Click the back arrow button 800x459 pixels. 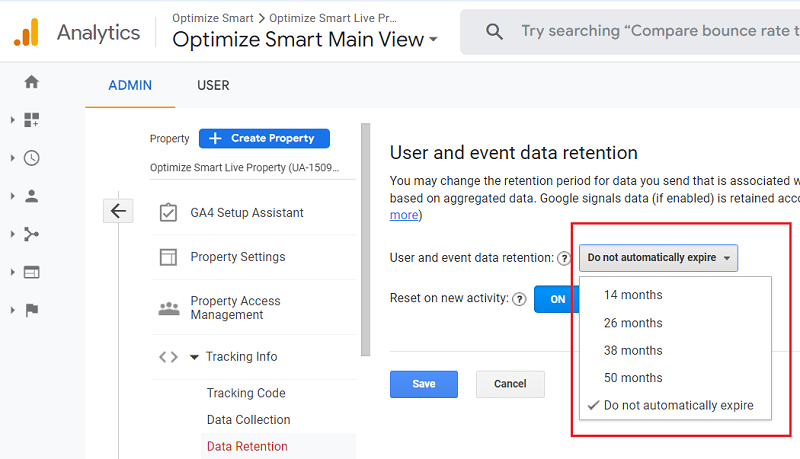coord(118,211)
